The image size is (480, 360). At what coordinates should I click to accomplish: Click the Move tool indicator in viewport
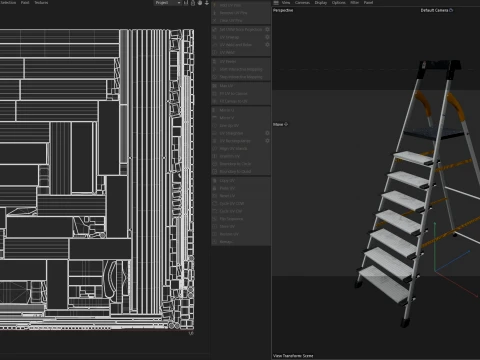pos(281,124)
